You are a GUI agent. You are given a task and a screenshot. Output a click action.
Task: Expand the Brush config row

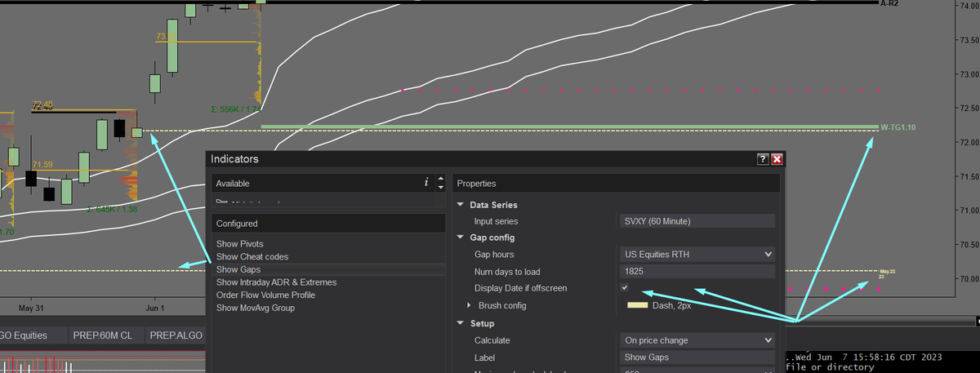(470, 305)
